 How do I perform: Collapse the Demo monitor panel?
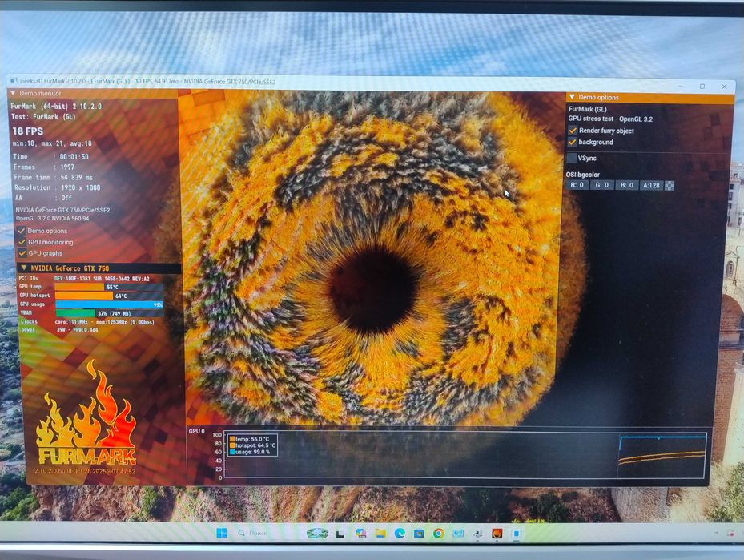click(14, 93)
